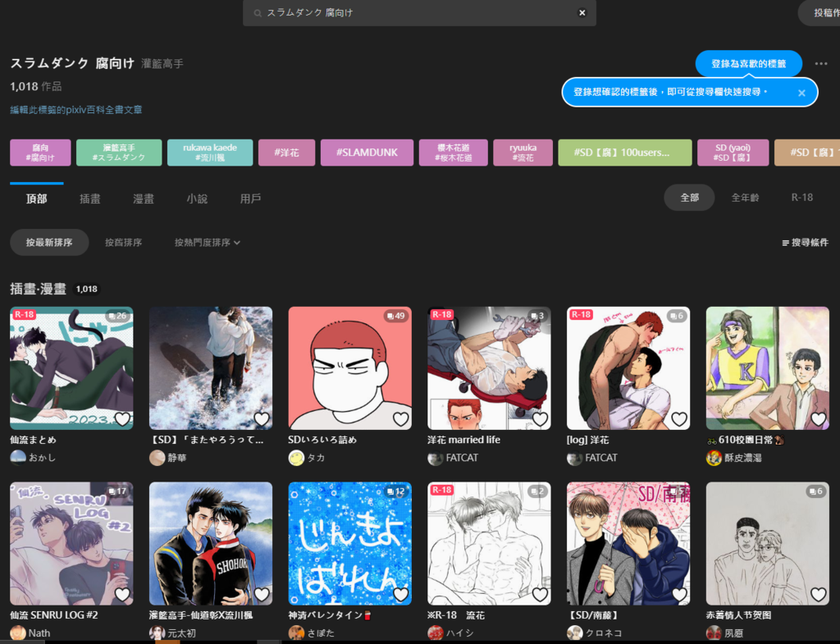Like the 610校園日常 artwork

click(x=819, y=418)
